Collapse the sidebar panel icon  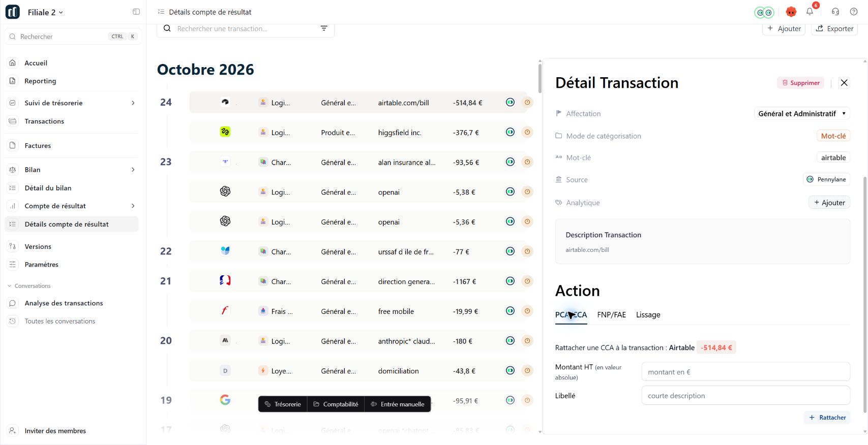pyautogui.click(x=136, y=12)
